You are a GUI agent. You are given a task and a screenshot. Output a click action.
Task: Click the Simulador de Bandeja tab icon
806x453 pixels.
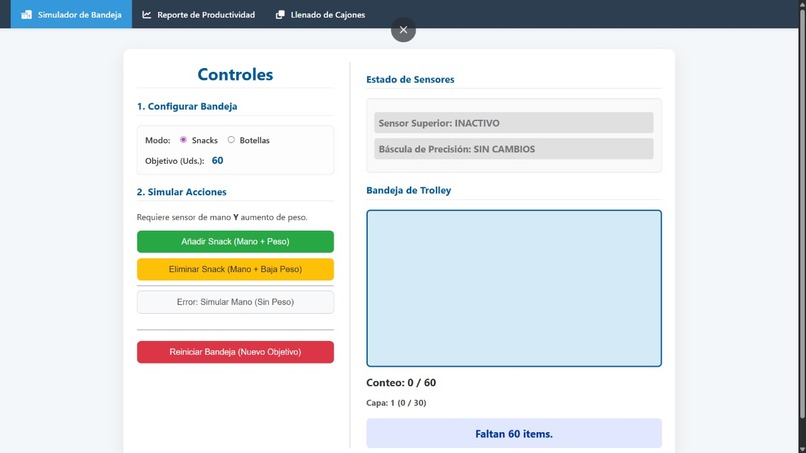tap(26, 14)
